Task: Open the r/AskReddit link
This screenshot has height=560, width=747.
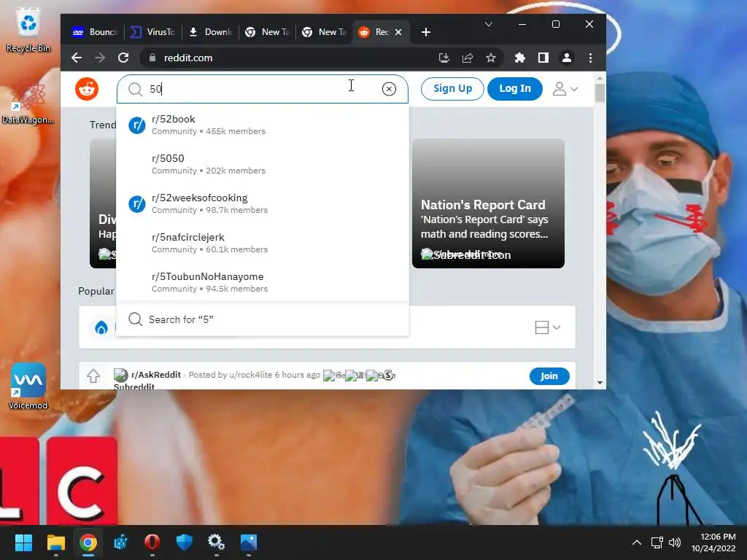Action: point(156,375)
